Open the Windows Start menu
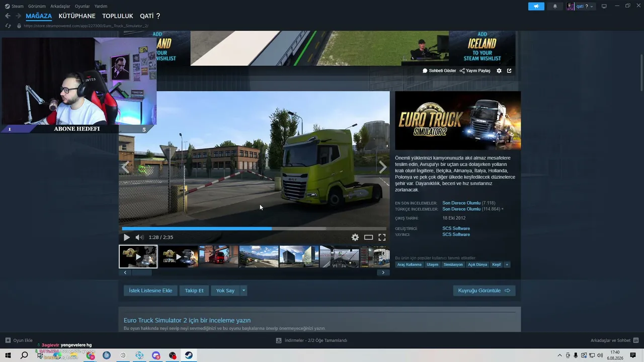 pos(8,355)
